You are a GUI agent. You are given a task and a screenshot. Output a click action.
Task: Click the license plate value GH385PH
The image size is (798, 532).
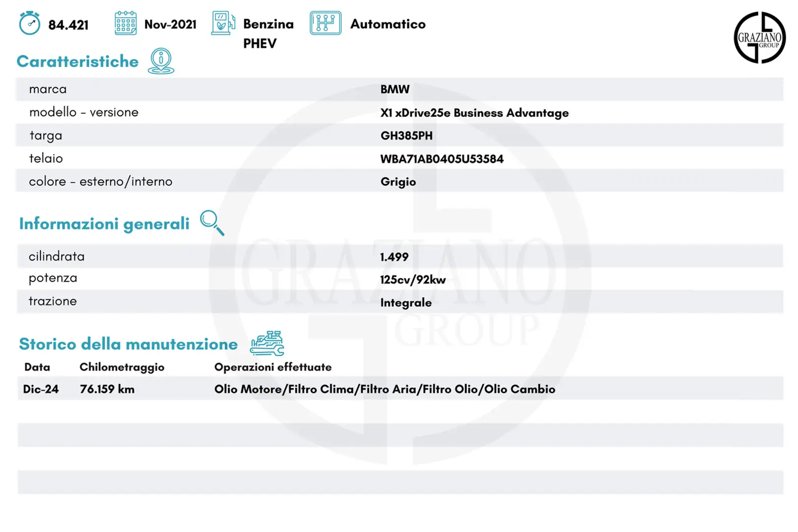(406, 135)
